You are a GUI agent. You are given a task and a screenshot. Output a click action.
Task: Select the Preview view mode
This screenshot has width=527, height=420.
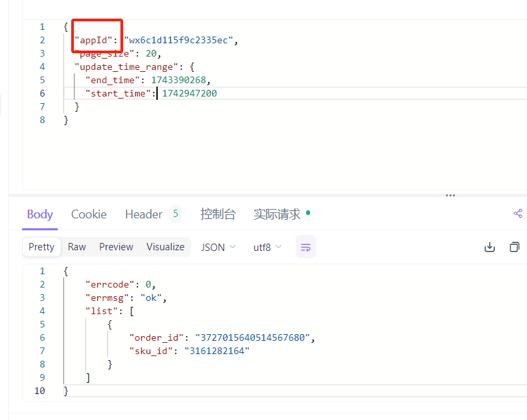pyautogui.click(x=116, y=247)
